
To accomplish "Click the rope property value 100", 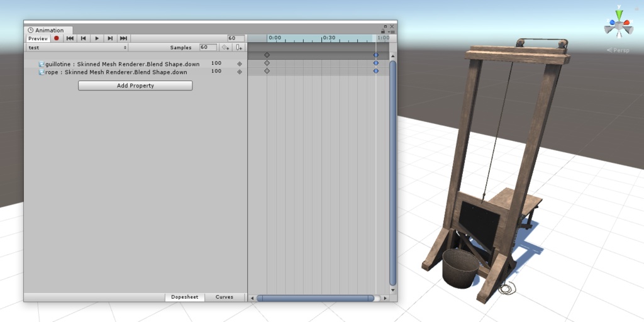I will [216, 71].
